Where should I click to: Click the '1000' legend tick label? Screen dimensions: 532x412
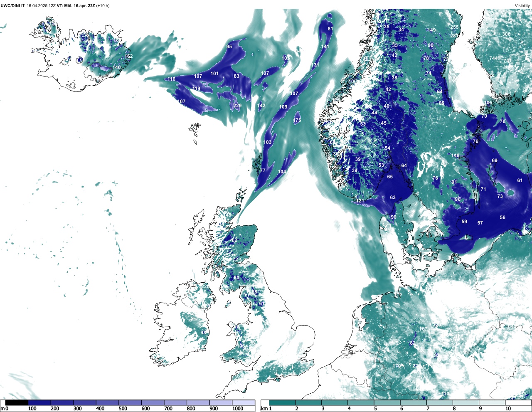click(238, 409)
